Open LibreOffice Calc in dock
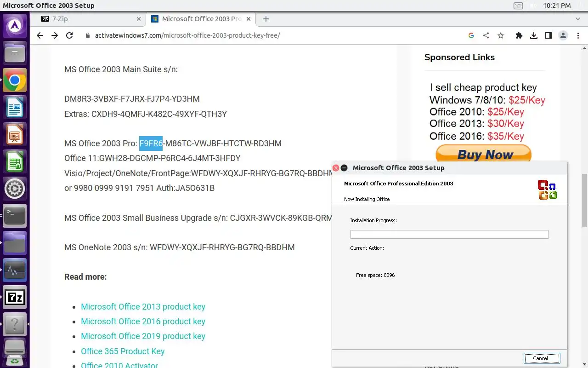This screenshot has width=588, height=368. 15,162
